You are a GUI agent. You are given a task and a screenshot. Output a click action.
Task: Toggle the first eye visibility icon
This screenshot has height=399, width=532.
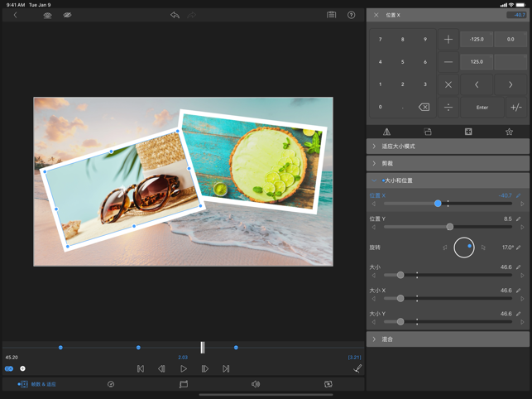coord(47,15)
